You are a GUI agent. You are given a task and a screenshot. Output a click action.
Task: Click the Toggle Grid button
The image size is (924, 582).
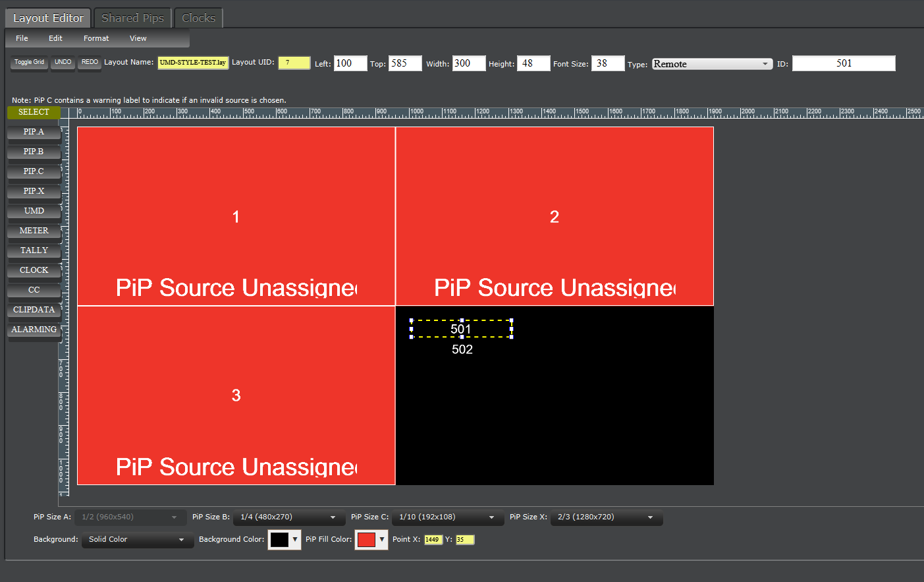point(29,63)
